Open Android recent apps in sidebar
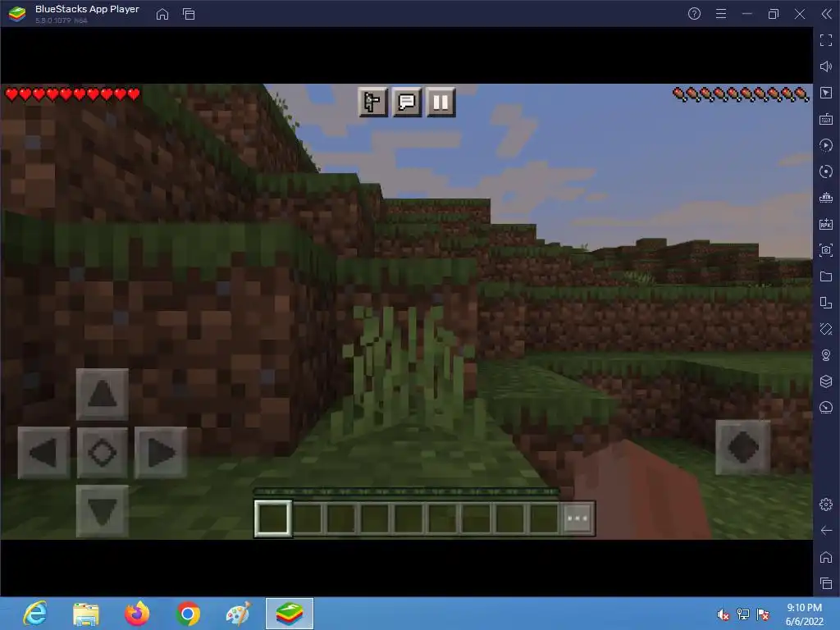Screen dimensions: 840x630 tap(826, 583)
